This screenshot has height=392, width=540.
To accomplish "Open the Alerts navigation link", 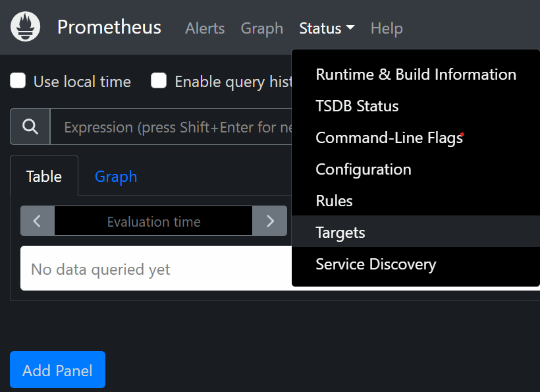I will (x=205, y=28).
